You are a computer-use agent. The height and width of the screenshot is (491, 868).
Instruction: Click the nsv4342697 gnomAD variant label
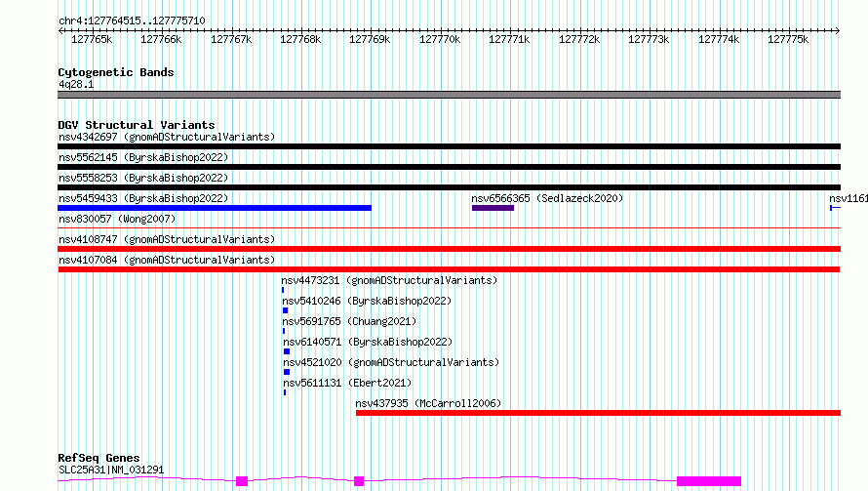167,137
